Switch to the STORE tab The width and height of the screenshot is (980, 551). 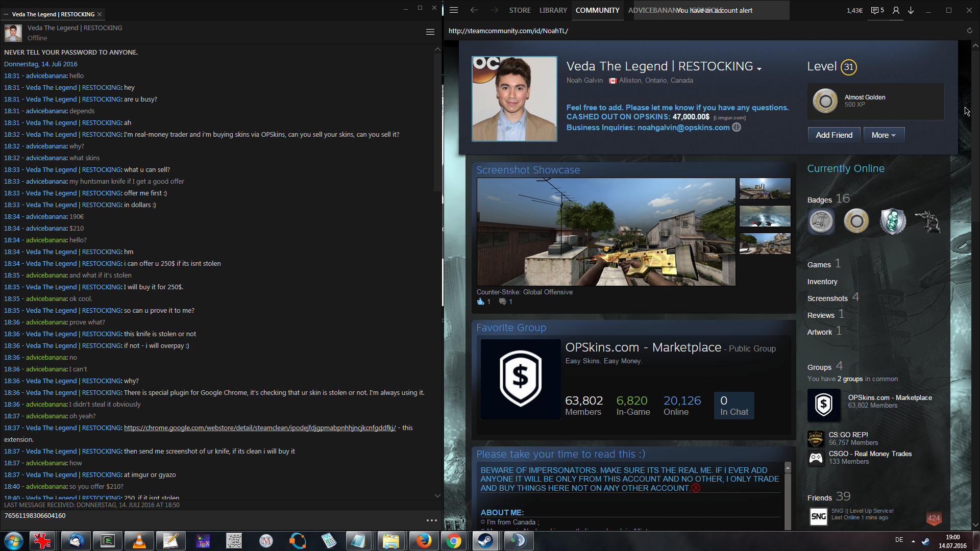(520, 10)
